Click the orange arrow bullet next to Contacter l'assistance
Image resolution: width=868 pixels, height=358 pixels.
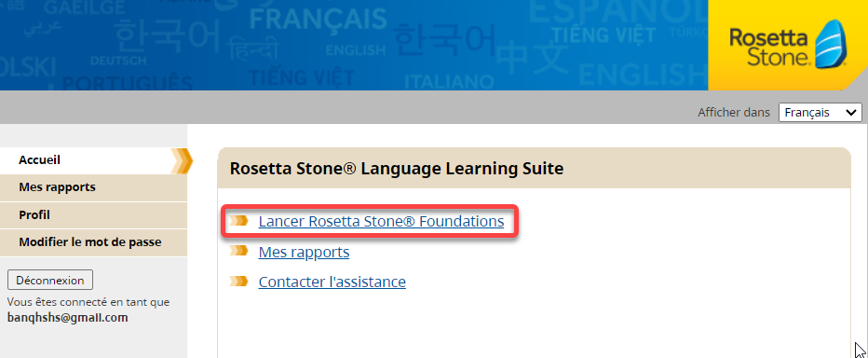pos(238,281)
